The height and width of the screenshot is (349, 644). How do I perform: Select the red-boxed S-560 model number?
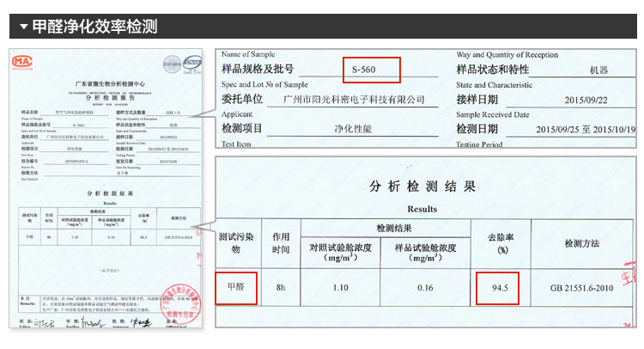click(x=371, y=70)
